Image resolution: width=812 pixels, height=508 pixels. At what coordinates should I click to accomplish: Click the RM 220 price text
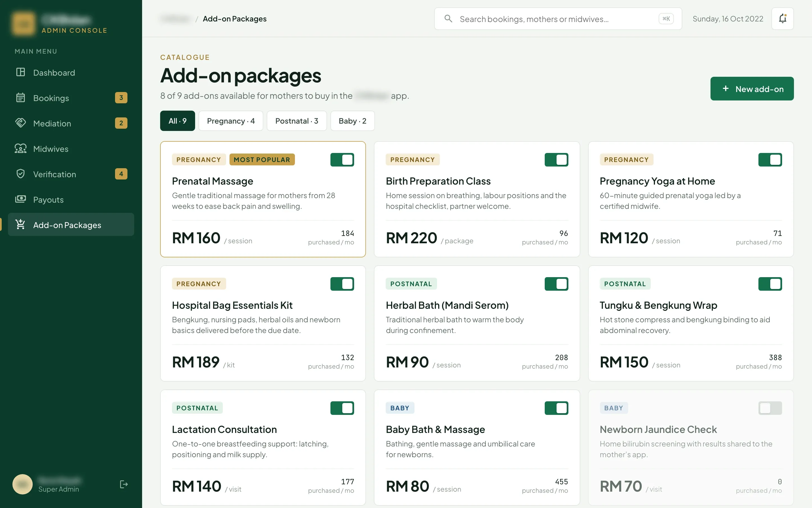pyautogui.click(x=411, y=238)
